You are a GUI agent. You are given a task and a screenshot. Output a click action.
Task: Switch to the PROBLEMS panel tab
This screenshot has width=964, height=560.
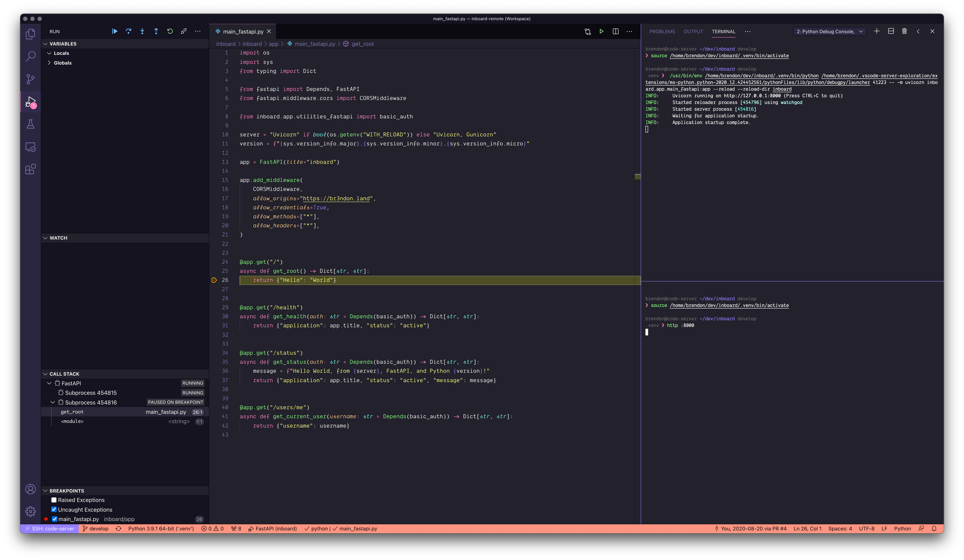(x=662, y=31)
